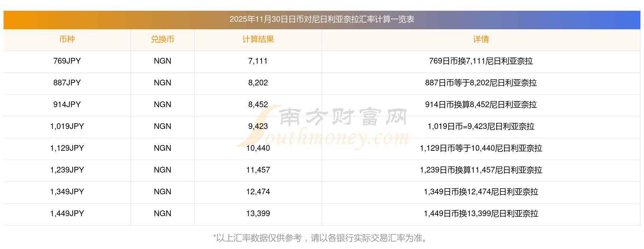Click the 887JPY cell

[67, 83]
